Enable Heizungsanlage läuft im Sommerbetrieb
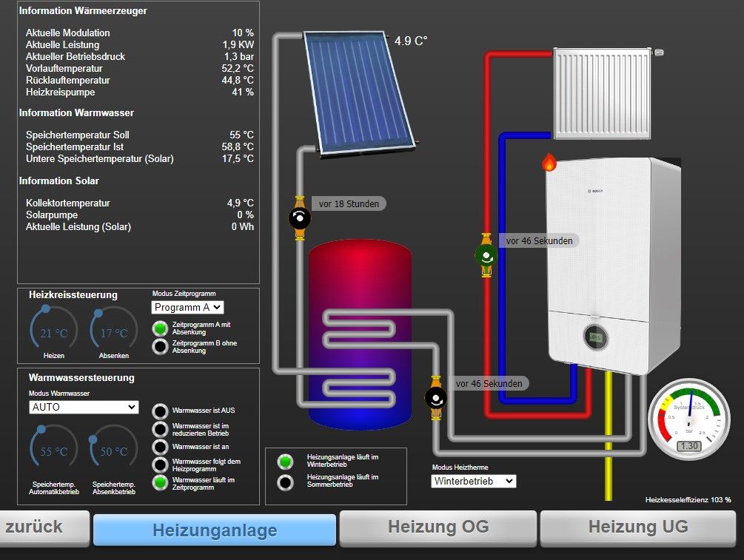The height and width of the screenshot is (560, 744). [285, 482]
